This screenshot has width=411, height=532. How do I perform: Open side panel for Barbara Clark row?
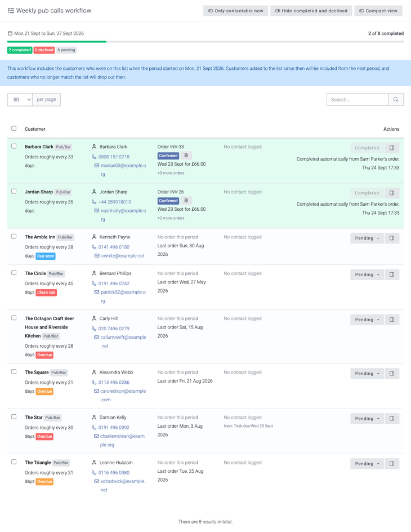[392, 148]
